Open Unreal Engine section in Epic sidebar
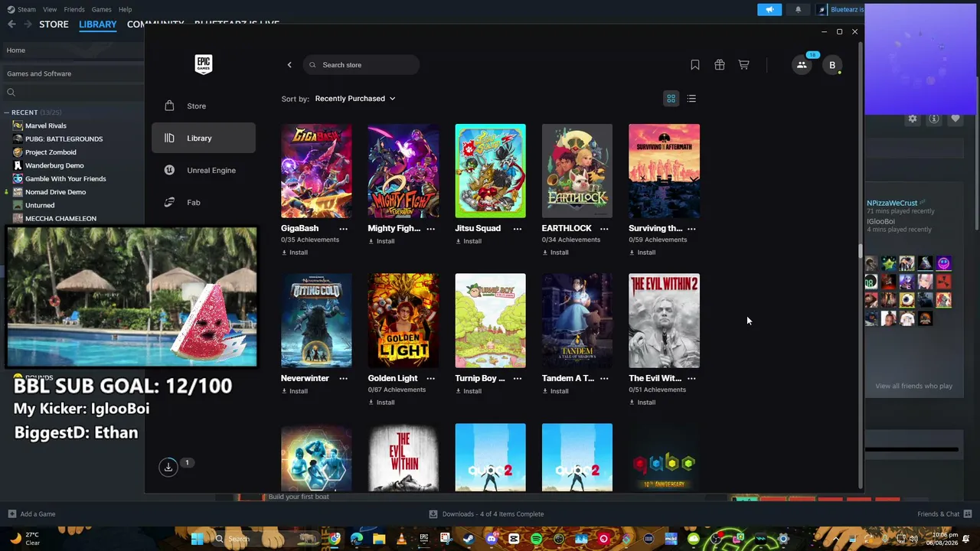980x551 pixels. (x=204, y=171)
